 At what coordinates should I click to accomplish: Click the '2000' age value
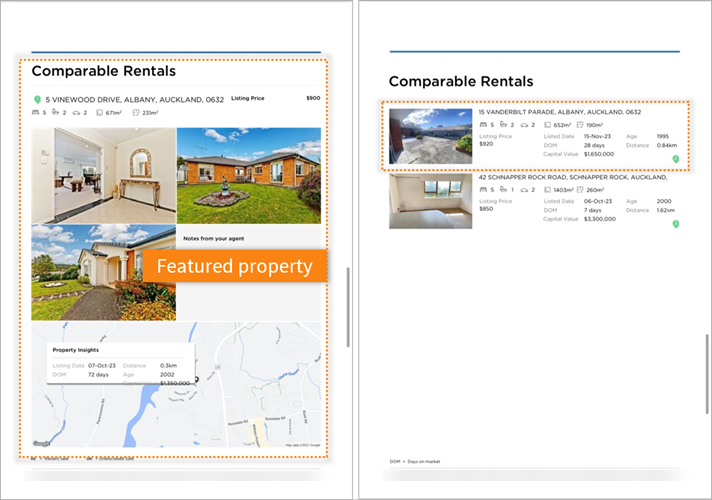(664, 201)
